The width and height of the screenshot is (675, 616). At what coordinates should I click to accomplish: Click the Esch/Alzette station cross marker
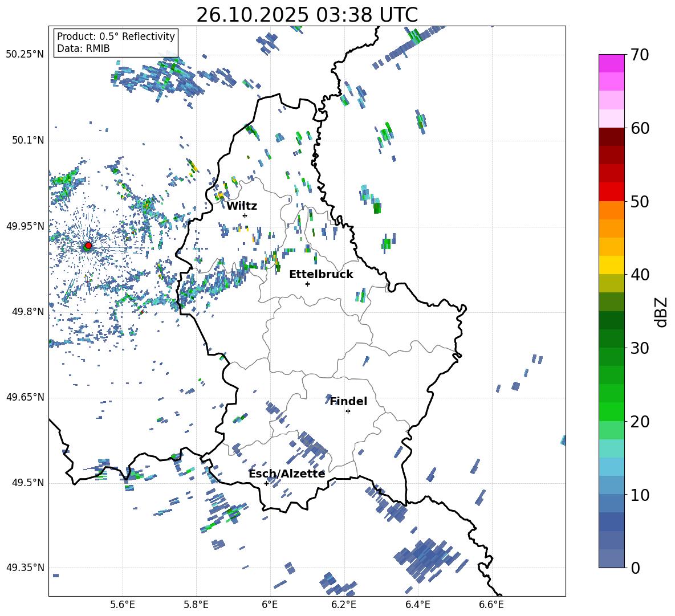click(x=266, y=483)
